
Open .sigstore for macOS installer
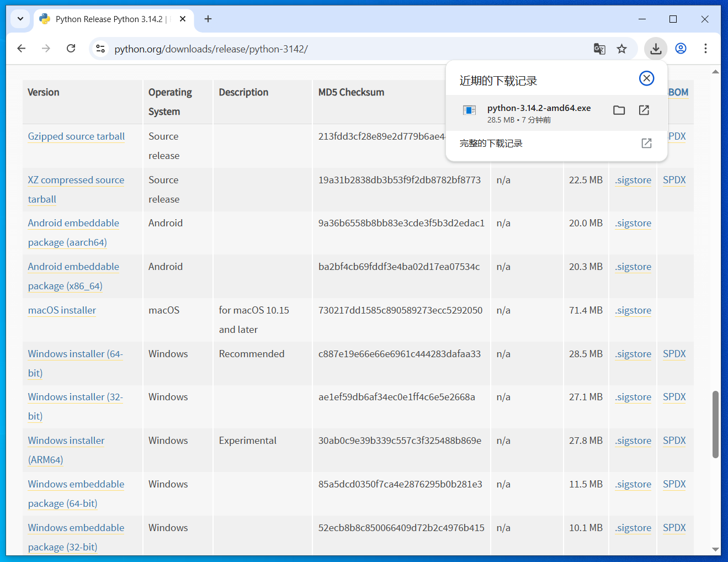[633, 310]
